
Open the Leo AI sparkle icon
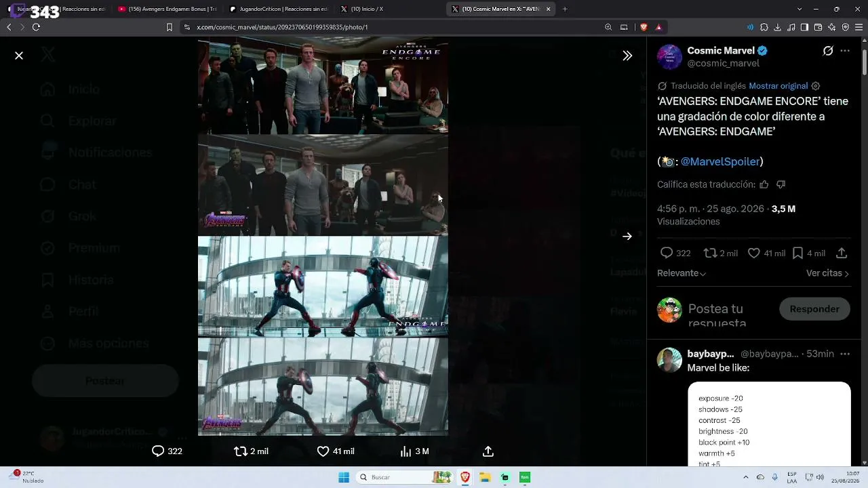tap(832, 27)
